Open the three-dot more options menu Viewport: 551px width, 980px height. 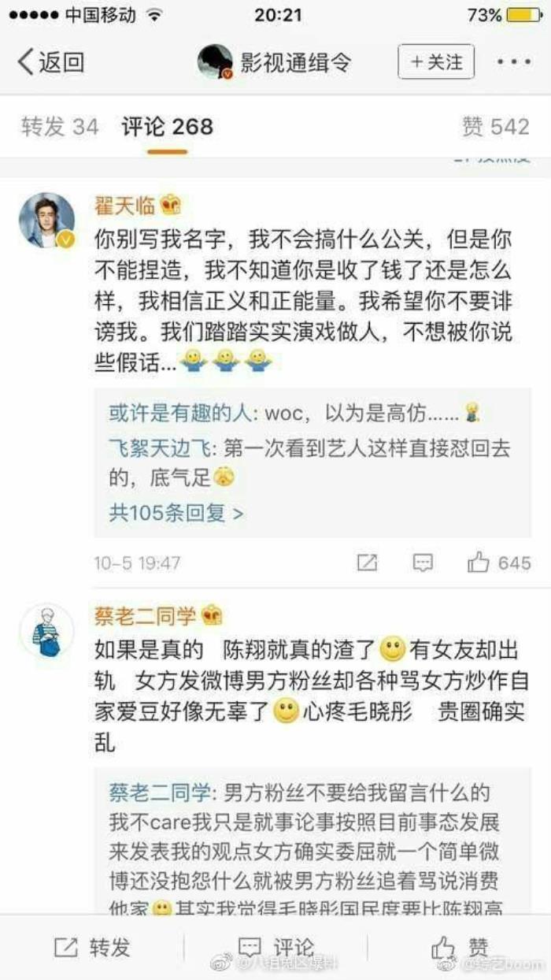click(x=513, y=62)
